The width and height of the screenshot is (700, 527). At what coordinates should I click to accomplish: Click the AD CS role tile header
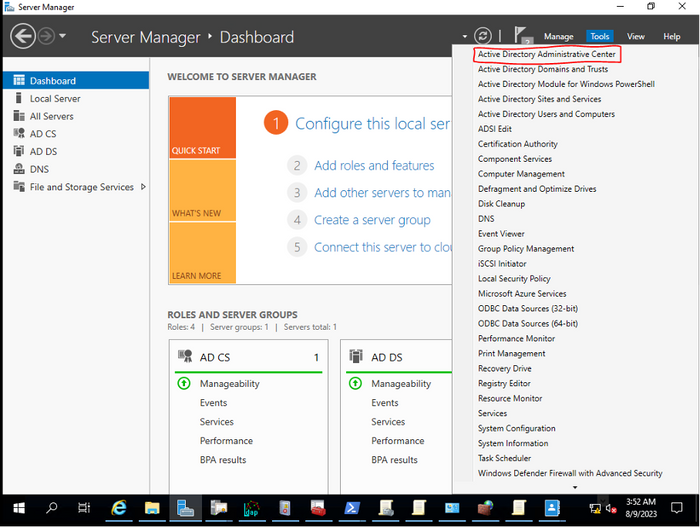coord(249,357)
